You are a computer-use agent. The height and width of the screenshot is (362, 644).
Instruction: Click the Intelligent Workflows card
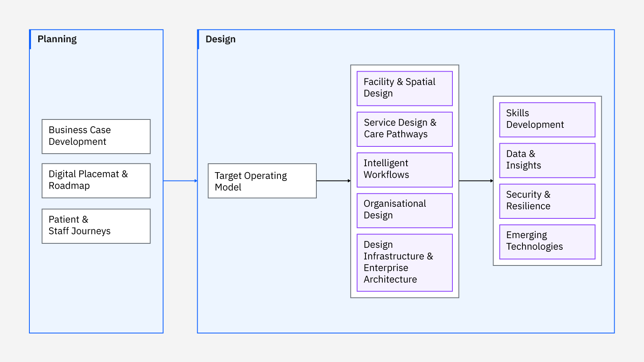point(405,170)
